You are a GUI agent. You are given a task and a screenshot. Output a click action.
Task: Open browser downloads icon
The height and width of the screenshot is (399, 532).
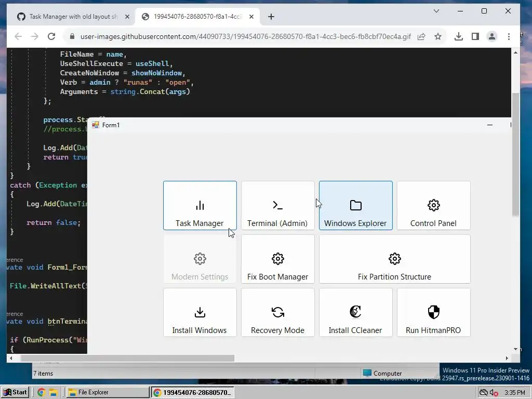(459, 36)
